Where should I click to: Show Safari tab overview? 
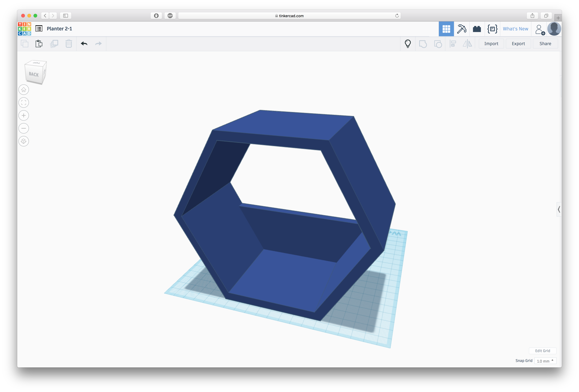point(546,16)
